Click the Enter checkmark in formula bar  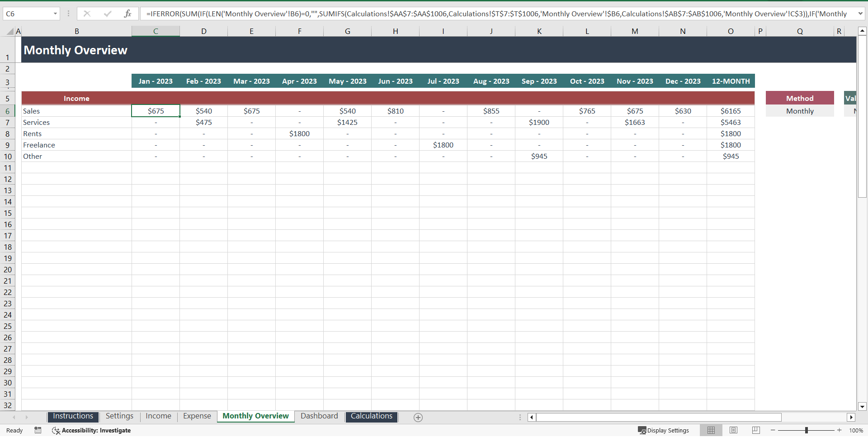click(x=108, y=14)
